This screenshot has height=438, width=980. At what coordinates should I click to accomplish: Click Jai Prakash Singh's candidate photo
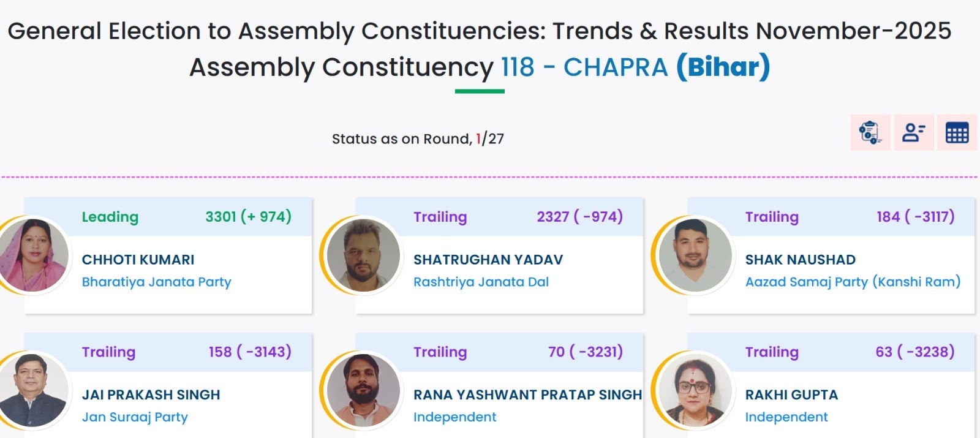pyautogui.click(x=34, y=390)
